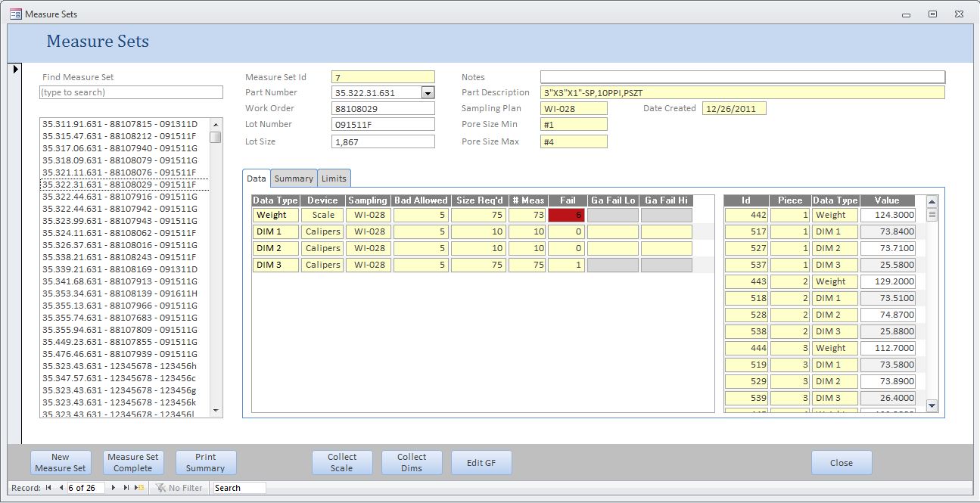Click the Part Description field
Image resolution: width=980 pixels, height=503 pixels.
[742, 92]
